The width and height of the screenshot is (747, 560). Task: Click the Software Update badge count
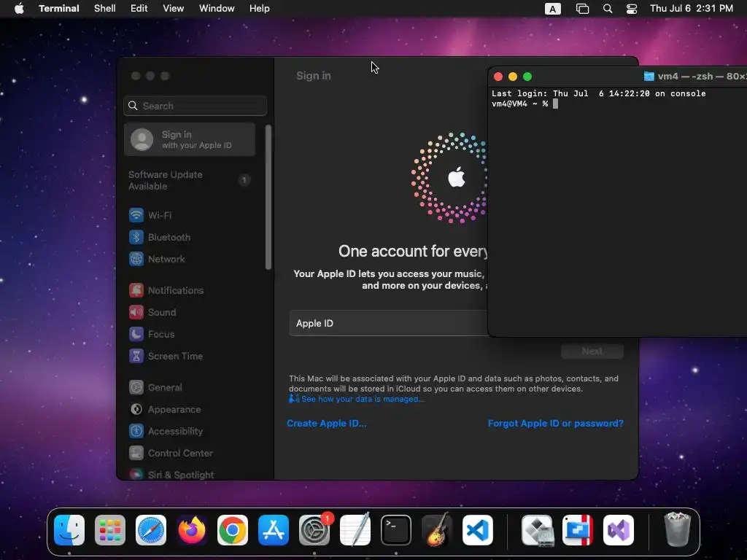pos(244,180)
